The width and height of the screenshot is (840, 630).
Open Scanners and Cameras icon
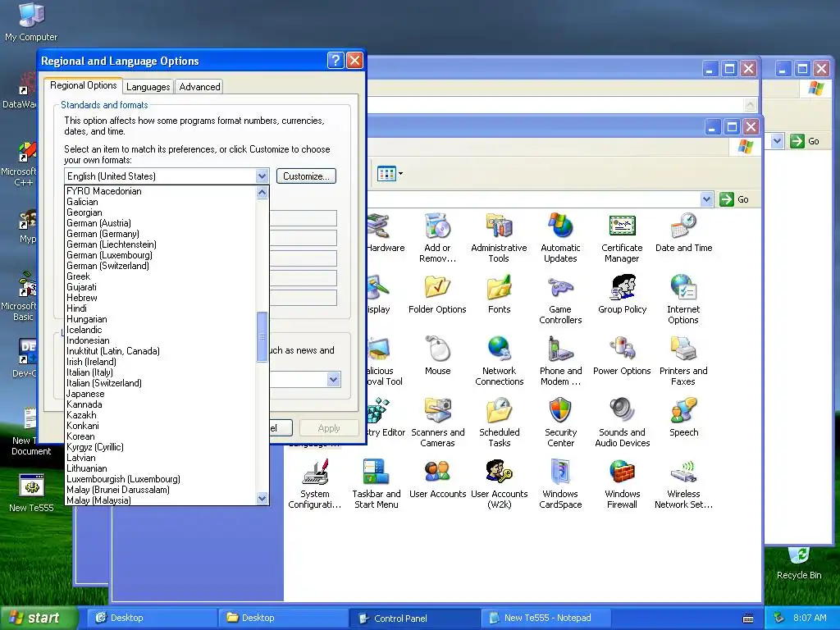point(438,422)
